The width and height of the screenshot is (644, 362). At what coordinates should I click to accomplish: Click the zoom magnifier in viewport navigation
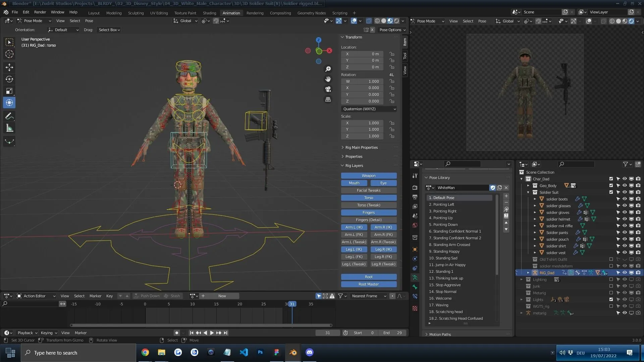(328, 69)
